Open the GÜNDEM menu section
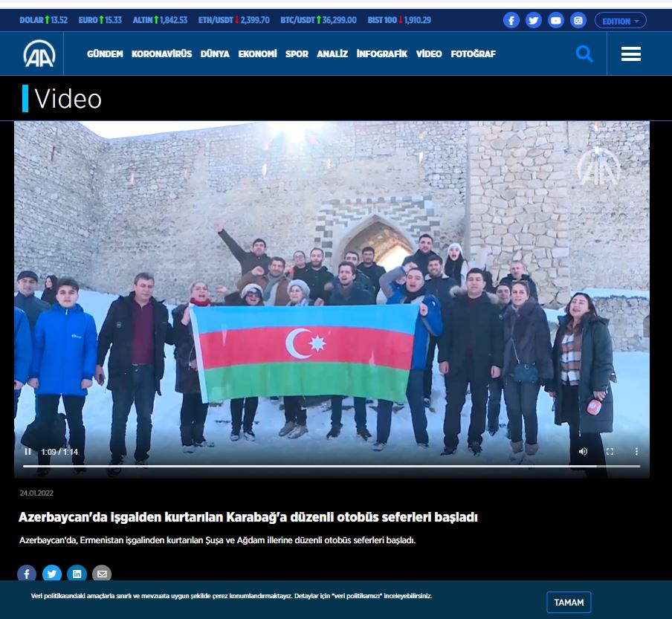 105,54
